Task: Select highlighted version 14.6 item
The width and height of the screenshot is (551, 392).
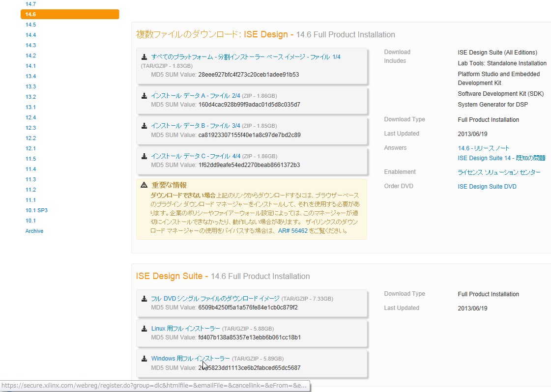Action: coord(70,14)
